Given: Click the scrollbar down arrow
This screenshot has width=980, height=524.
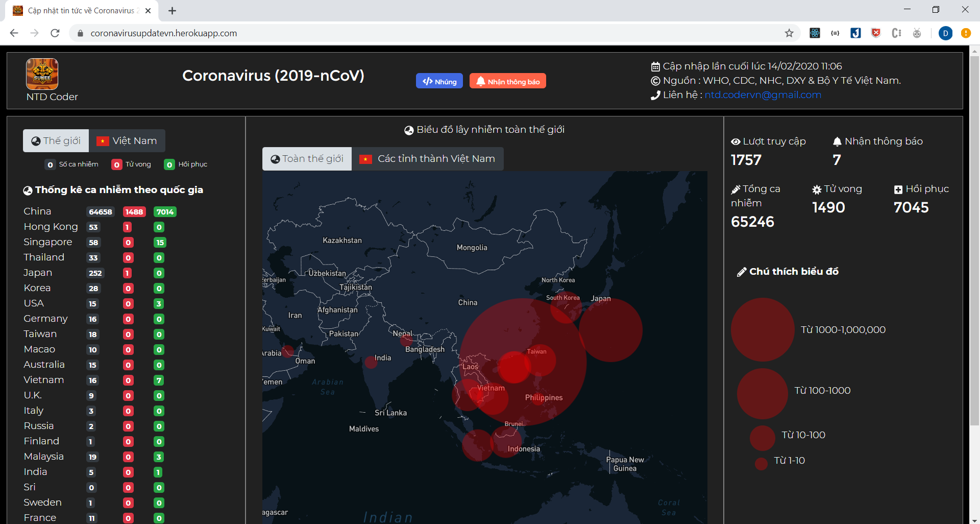Looking at the screenshot, I should click(974, 519).
